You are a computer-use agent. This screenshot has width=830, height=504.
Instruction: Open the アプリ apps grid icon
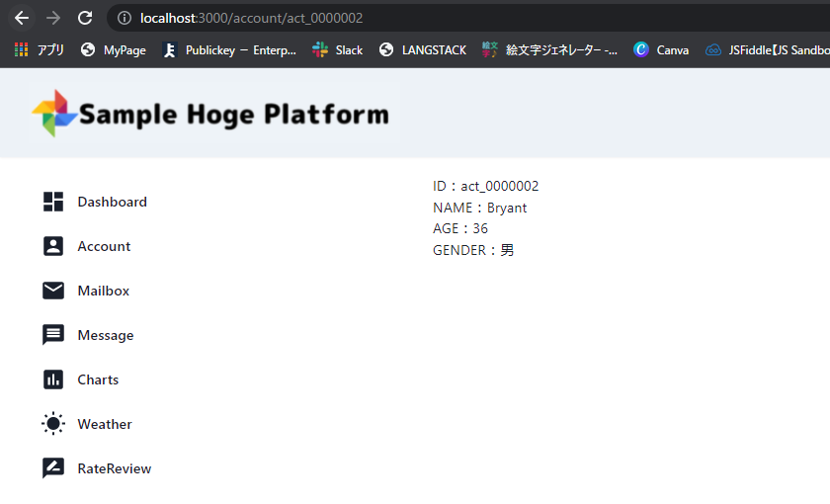(x=21, y=49)
